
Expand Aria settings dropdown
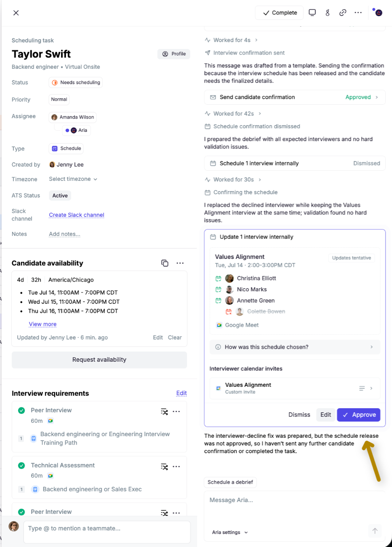pos(230,532)
